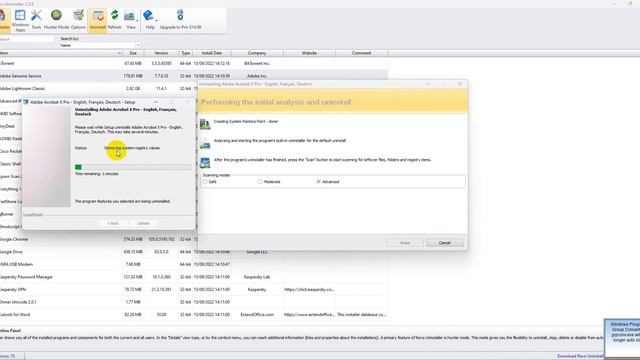
Task: Click the BitTorrent Inc. company cell
Action: coord(257,64)
